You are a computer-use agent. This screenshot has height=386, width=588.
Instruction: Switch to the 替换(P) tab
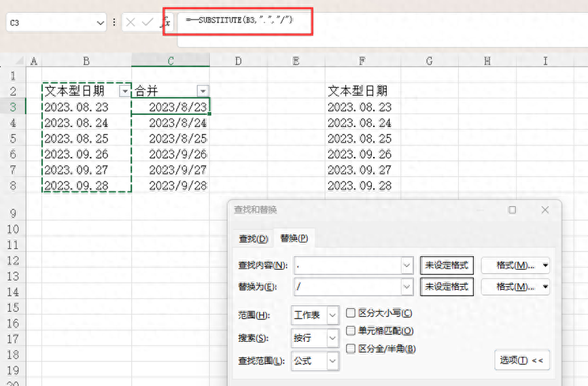pos(294,238)
